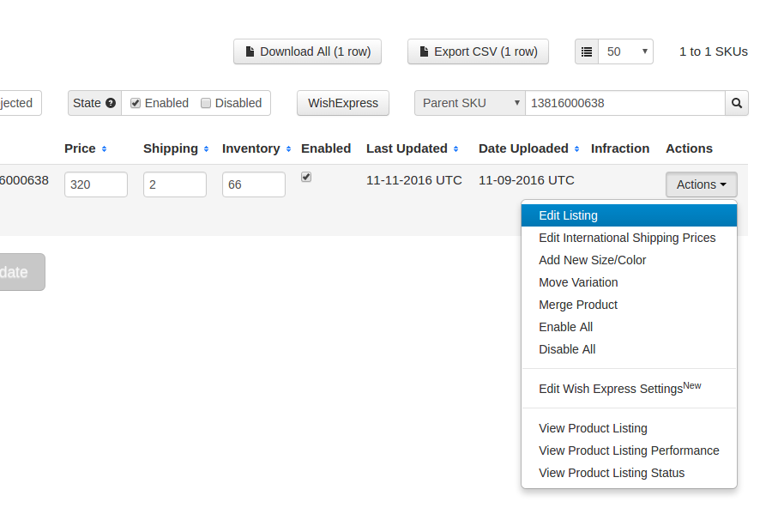Open the rows-per-page 50 dropdown
The width and height of the screenshot is (772, 532).
point(626,51)
